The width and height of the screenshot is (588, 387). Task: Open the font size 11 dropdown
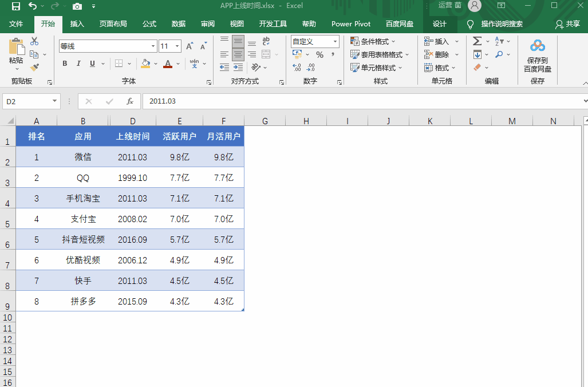pos(177,46)
